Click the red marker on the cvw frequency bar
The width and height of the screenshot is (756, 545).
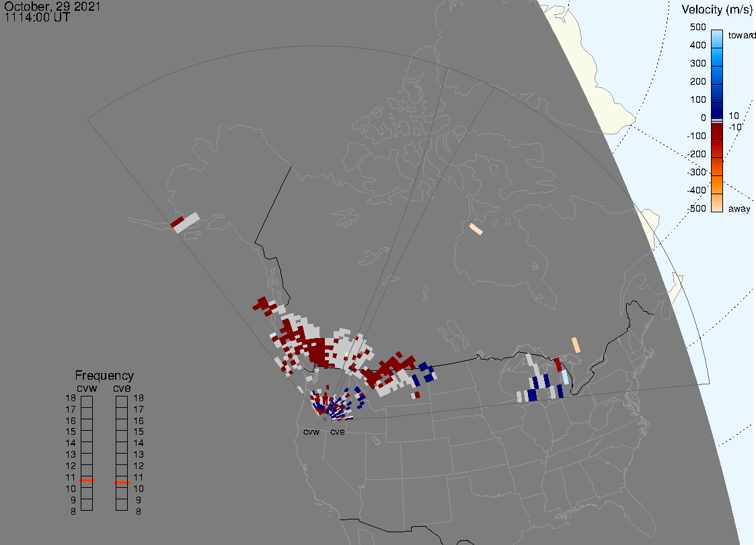click(87, 481)
